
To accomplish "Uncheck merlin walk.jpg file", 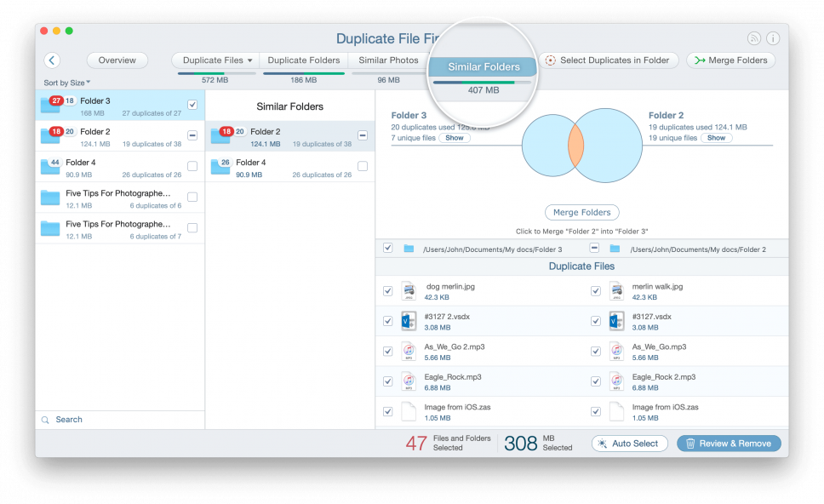I will [595, 290].
